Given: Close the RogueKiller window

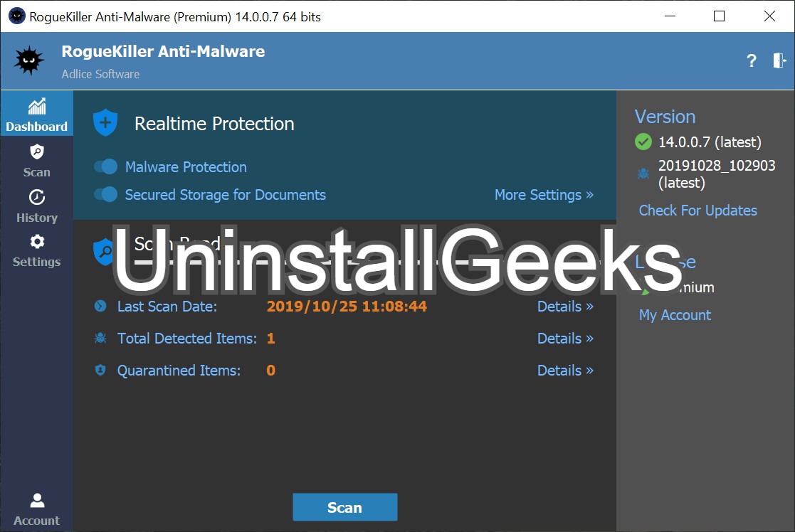Looking at the screenshot, I should 769,16.
